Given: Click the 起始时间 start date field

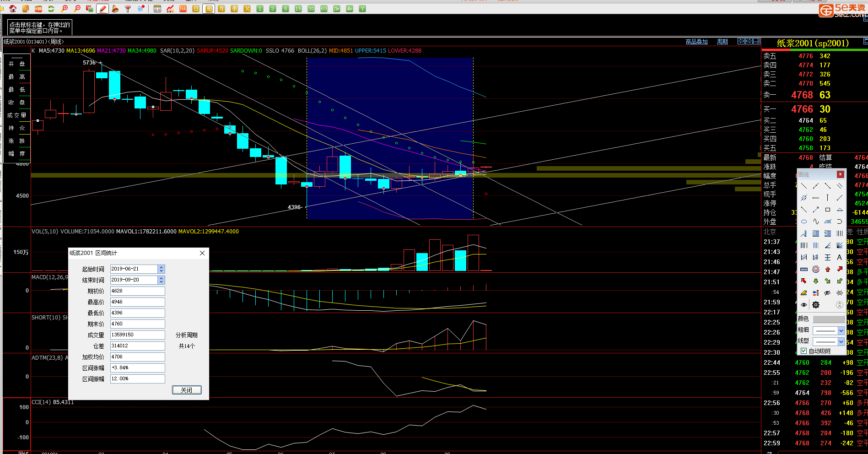Looking at the screenshot, I should 134,269.
